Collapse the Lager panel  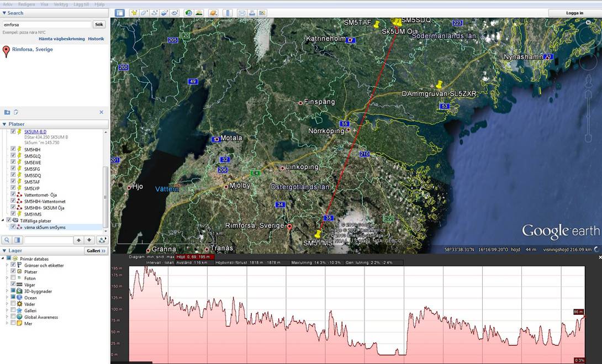(4, 250)
